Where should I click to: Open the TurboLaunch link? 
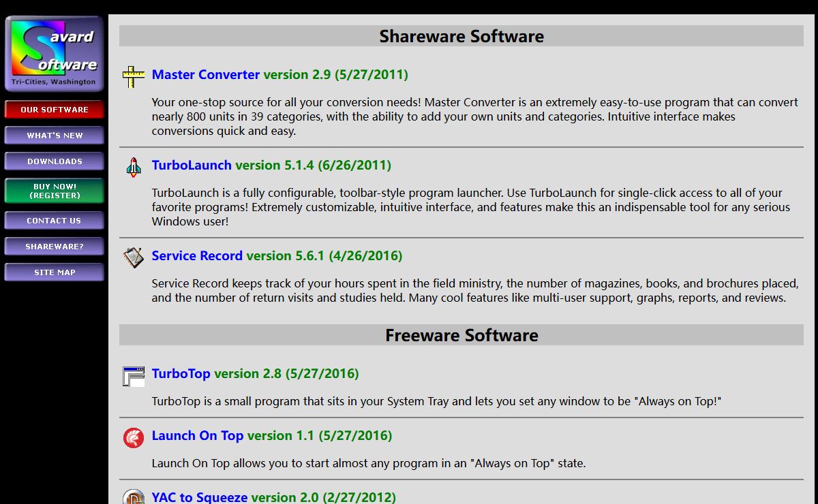click(x=192, y=166)
